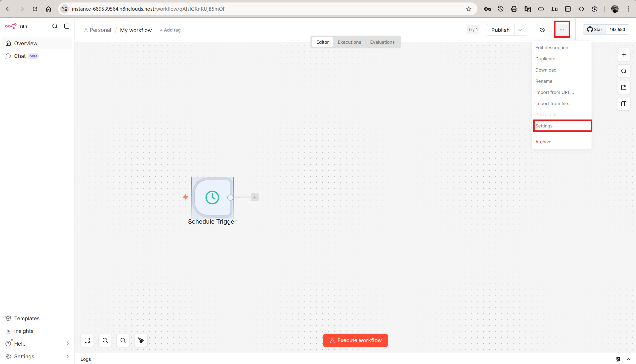Click the 183,680 star count
The height and width of the screenshot is (364, 636).
click(617, 30)
